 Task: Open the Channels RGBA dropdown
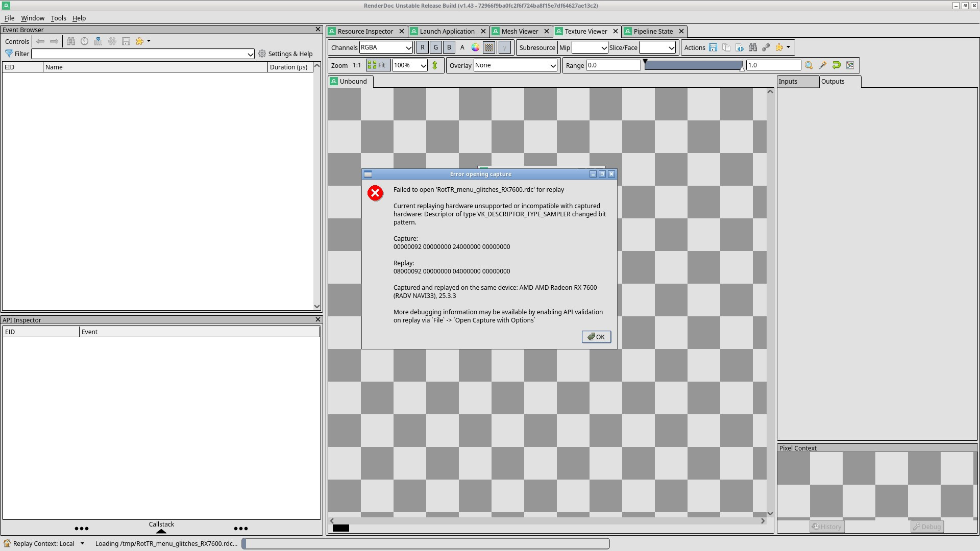[386, 47]
